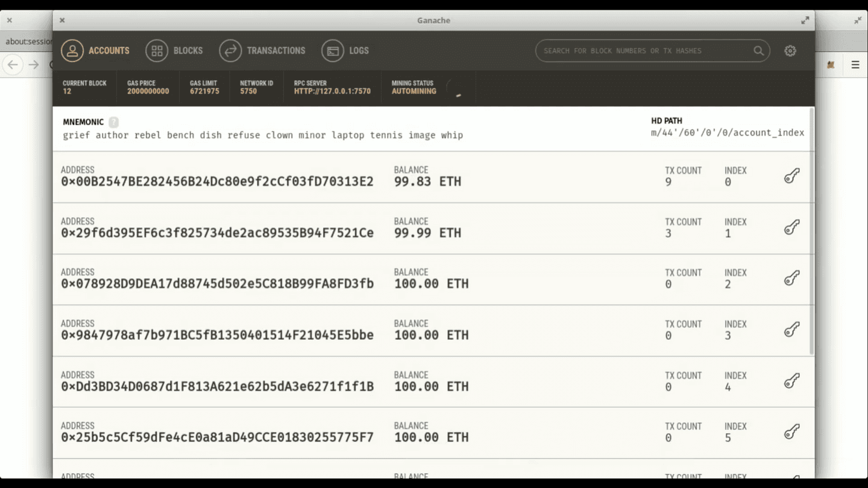Click the gas limit 6721975 value

pos(204,92)
